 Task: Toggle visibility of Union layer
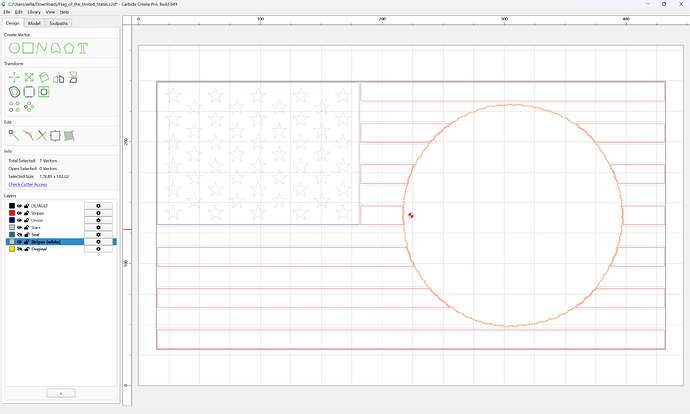coord(19,220)
